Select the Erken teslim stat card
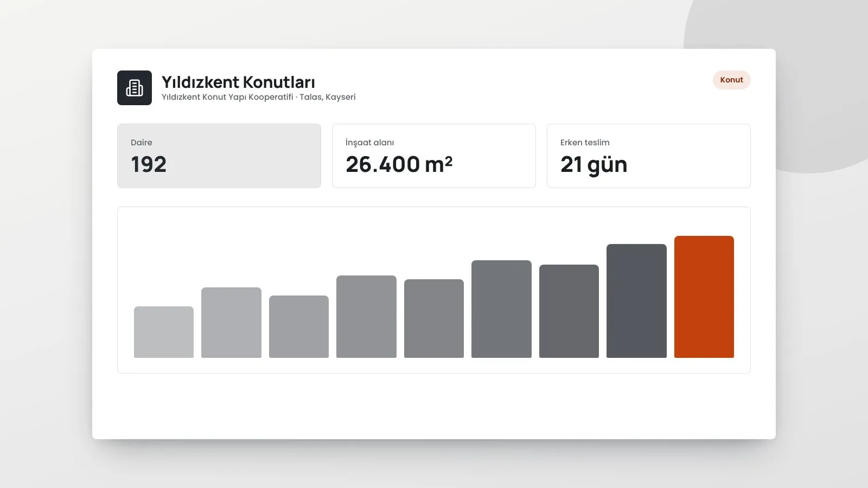Viewport: 868px width, 488px height. (649, 156)
